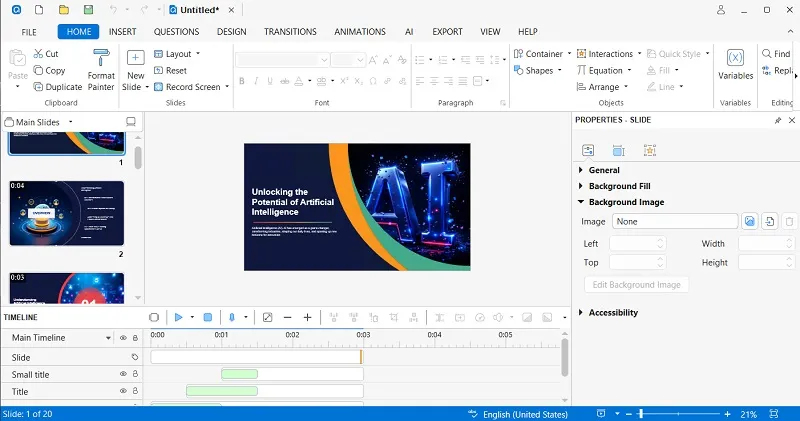Open the FILE menu

click(29, 32)
